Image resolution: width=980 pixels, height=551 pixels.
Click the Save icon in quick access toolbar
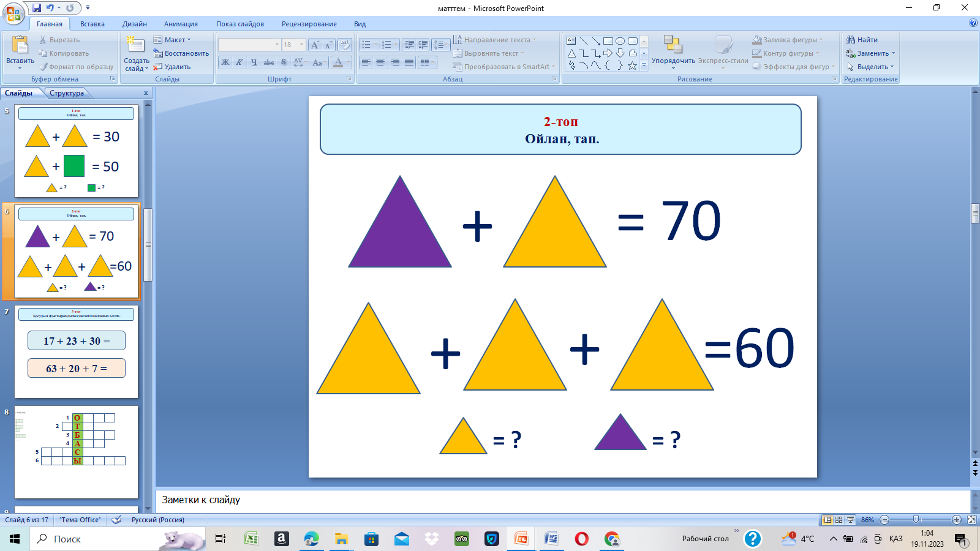click(x=37, y=8)
